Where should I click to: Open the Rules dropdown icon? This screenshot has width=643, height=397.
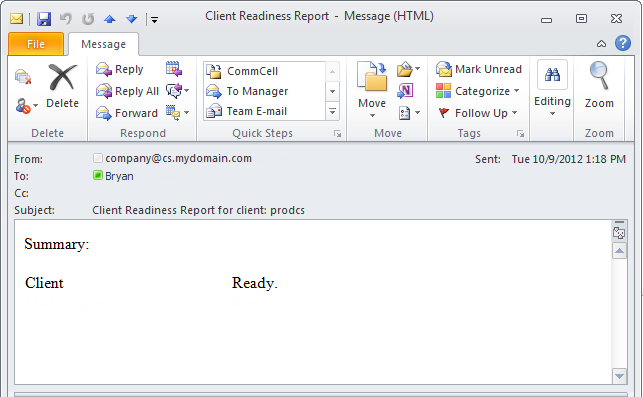click(x=408, y=69)
